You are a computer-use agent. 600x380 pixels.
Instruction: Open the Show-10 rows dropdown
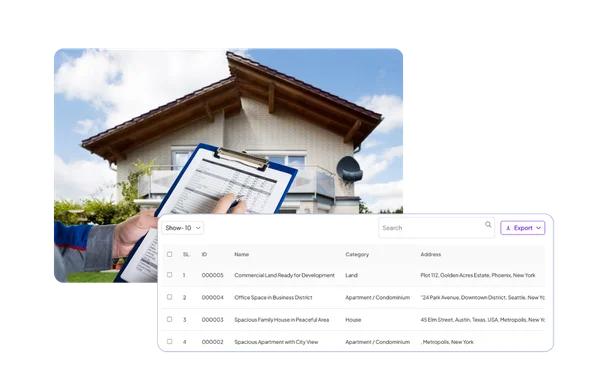coord(183,228)
